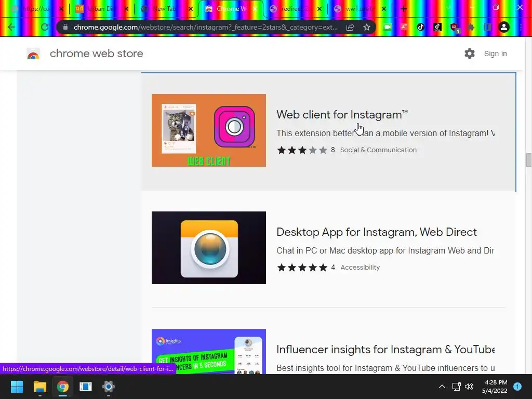Click 'Best insights tool' description text
The width and height of the screenshot is (532, 399).
(x=385, y=368)
